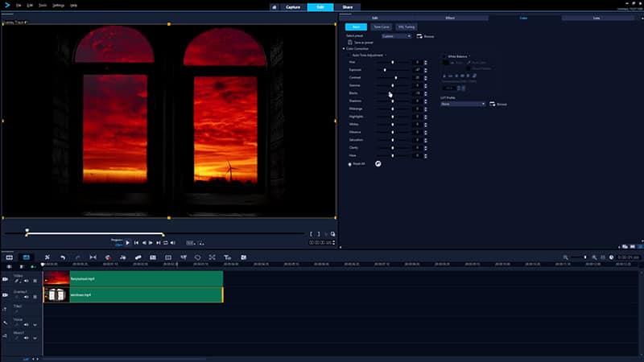Click the HSL Tuning button

[x=407, y=27]
